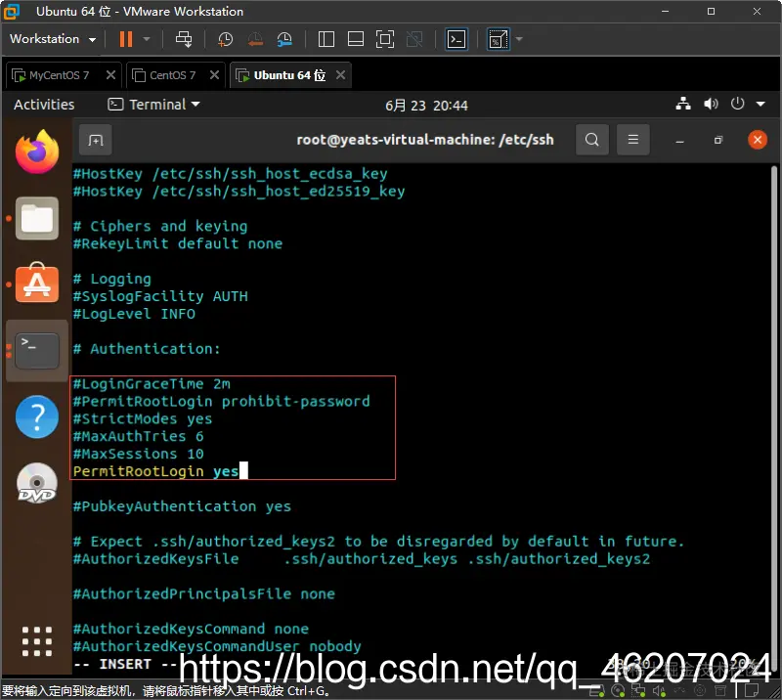The height and width of the screenshot is (700, 782).
Task: Click the volume speaker icon in top bar
Action: (711, 104)
